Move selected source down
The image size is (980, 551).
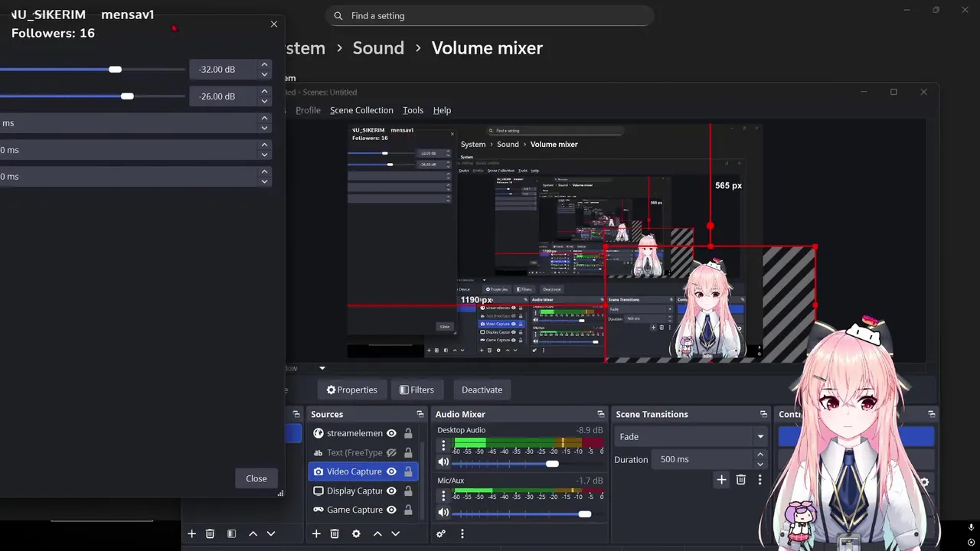pos(396,533)
